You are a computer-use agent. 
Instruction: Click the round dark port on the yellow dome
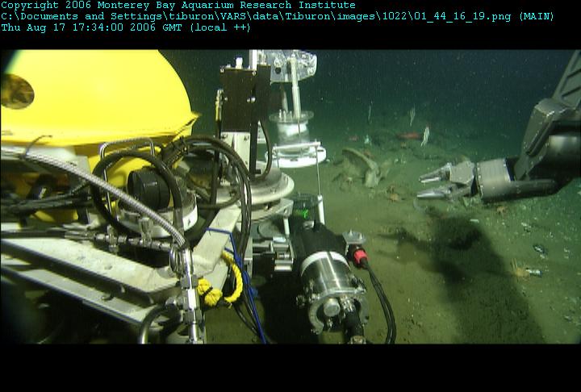16,91
